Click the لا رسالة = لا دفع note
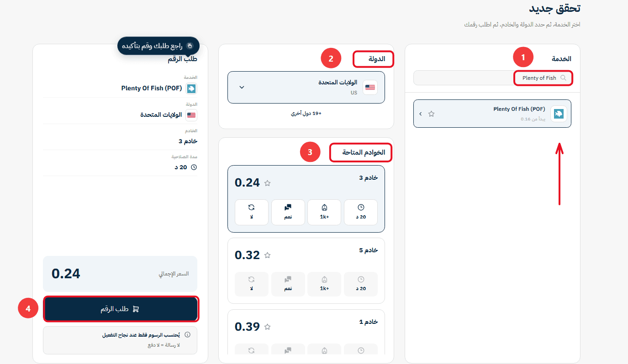The height and width of the screenshot is (364, 628). coord(164,345)
